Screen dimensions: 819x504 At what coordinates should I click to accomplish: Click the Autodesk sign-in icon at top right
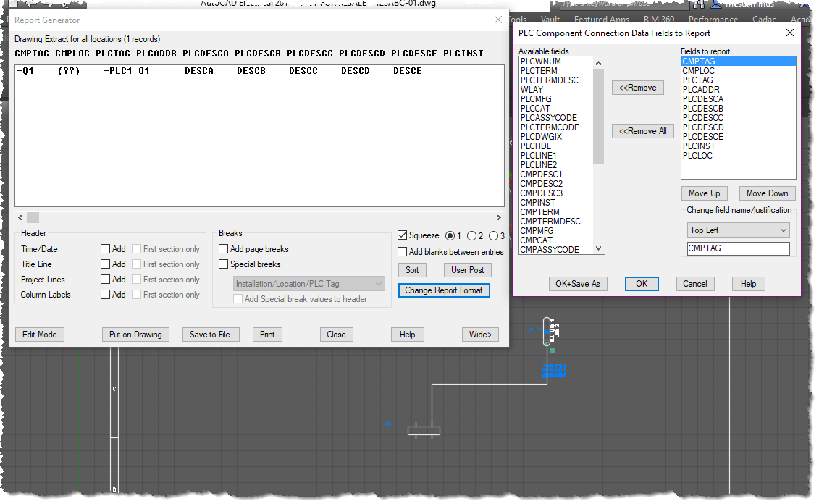(715, 4)
